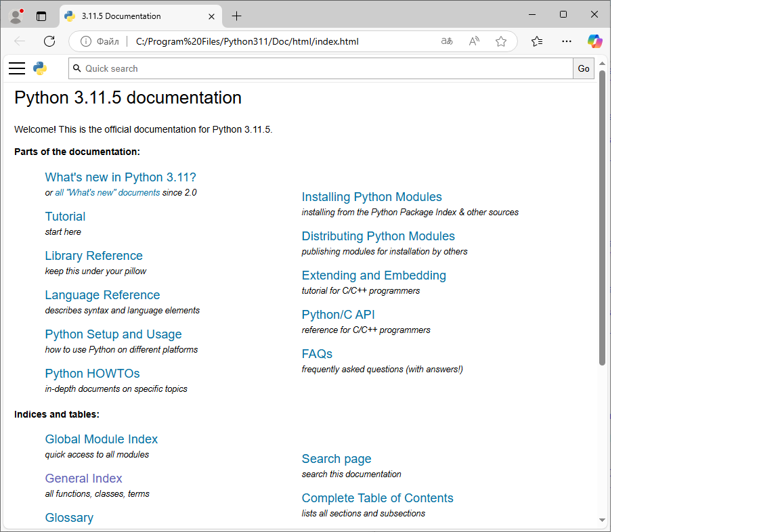Open Python Setup and Usage
This screenshot has width=780, height=532.
[114, 334]
